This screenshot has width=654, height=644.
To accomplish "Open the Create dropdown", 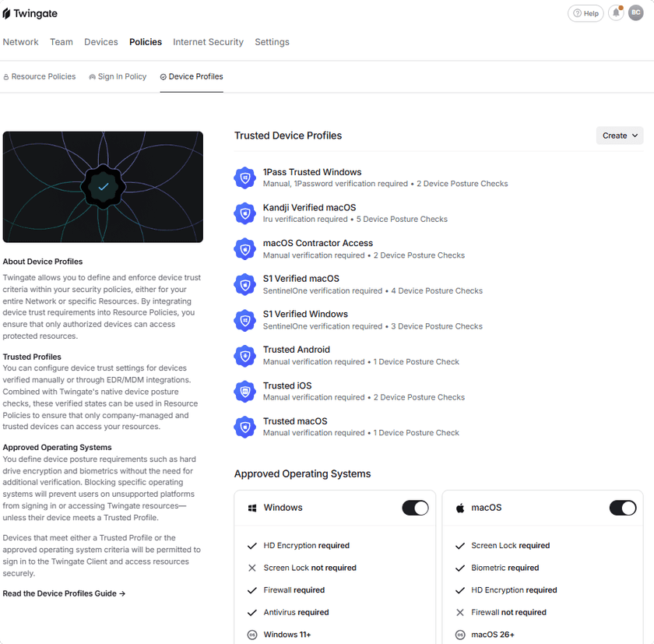I will coord(620,135).
